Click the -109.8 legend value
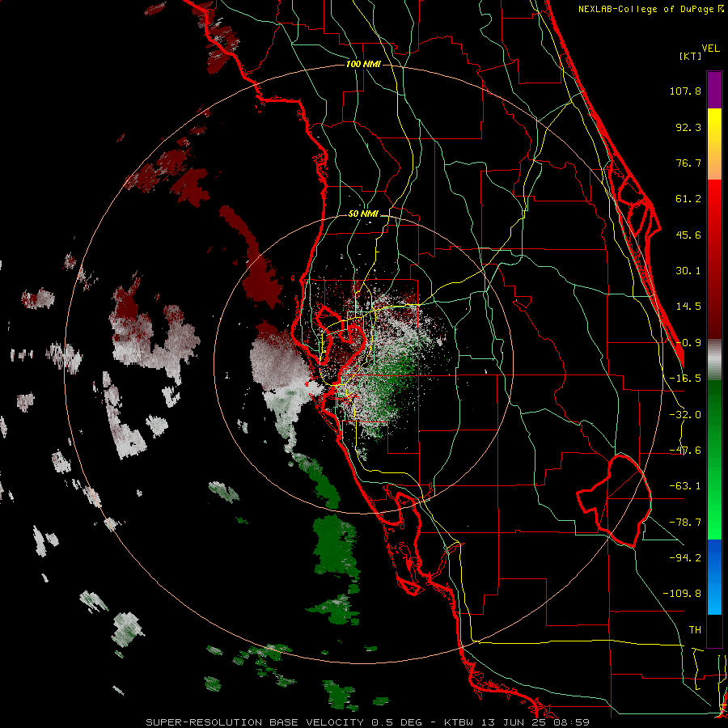Image resolution: width=728 pixels, height=728 pixels. pos(683,594)
